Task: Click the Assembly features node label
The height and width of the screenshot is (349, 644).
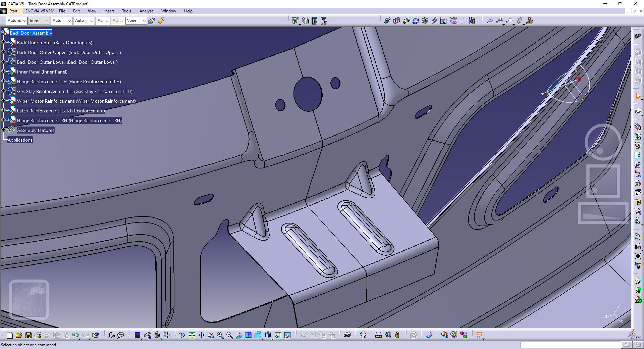Action: pos(36,130)
